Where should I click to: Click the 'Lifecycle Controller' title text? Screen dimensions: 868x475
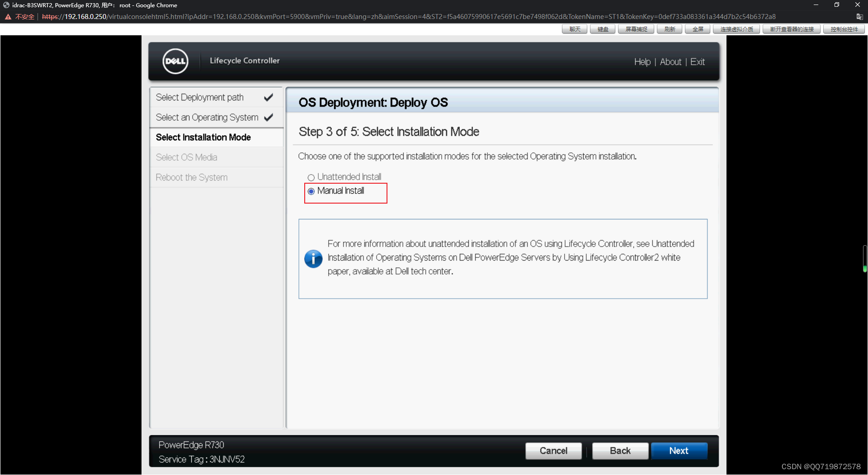pos(245,61)
